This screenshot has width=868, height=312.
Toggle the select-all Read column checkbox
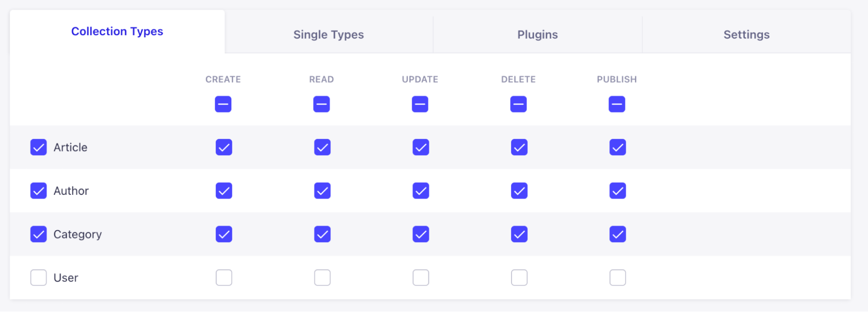321,104
